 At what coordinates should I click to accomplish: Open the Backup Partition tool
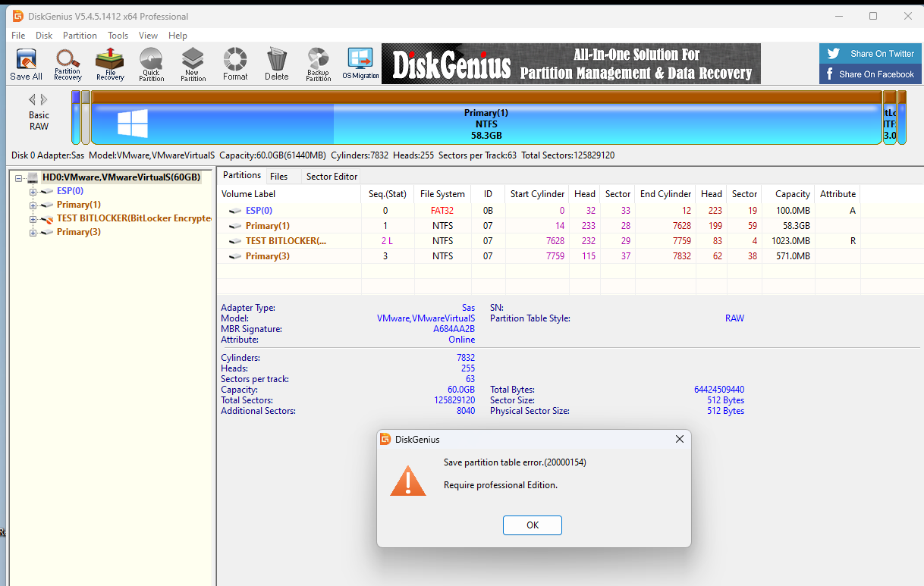318,64
